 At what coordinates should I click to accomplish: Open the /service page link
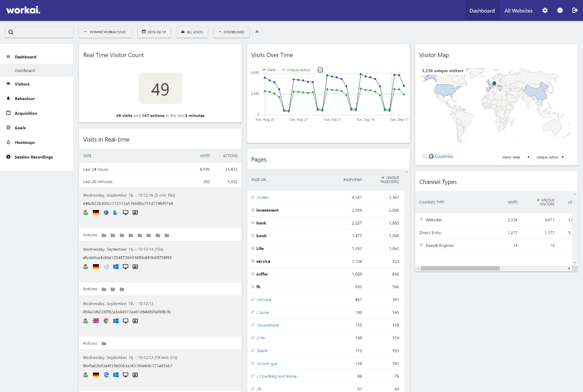tap(264, 300)
